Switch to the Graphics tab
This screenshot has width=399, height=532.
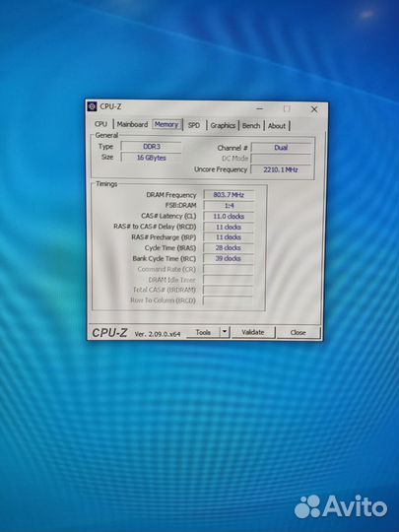(x=223, y=125)
